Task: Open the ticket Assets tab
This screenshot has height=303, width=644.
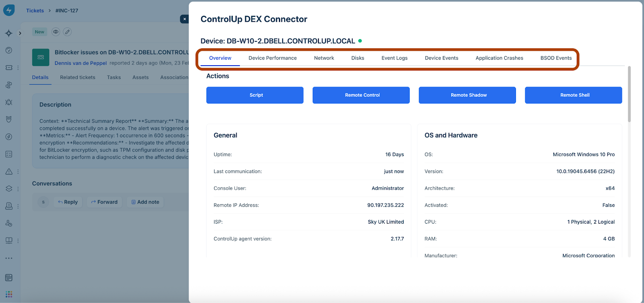Action: pos(140,77)
